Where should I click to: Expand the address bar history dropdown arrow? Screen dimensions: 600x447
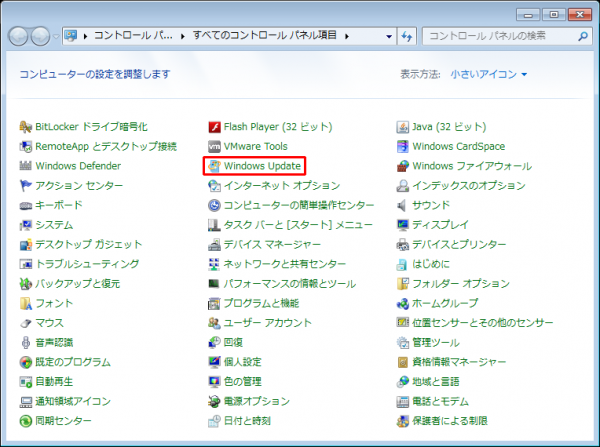point(389,36)
